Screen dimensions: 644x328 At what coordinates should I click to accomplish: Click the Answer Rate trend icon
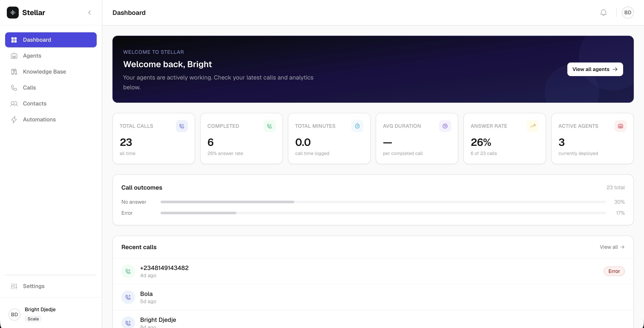point(533,126)
